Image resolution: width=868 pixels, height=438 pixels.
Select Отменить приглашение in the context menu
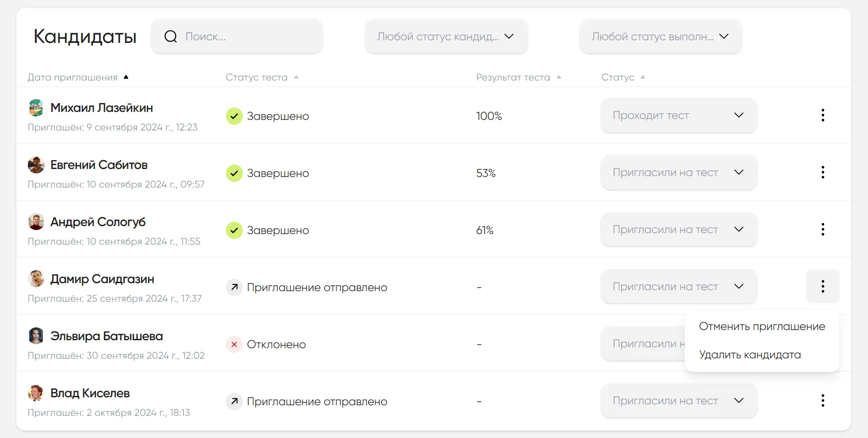[762, 327]
